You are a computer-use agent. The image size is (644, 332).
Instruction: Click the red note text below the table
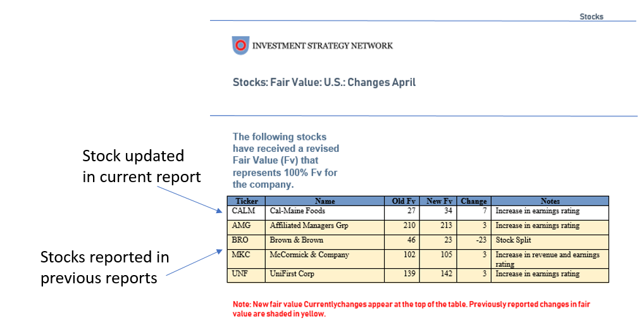tap(411, 309)
